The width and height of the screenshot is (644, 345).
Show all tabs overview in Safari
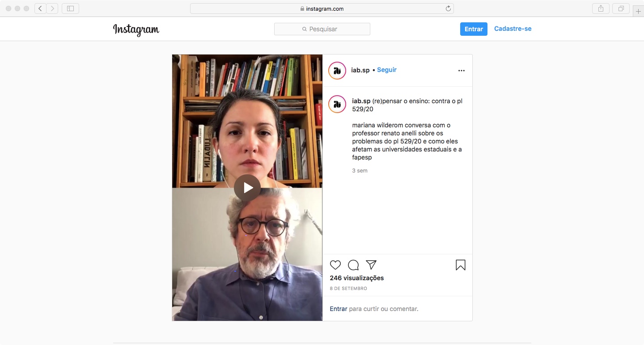pos(621,8)
